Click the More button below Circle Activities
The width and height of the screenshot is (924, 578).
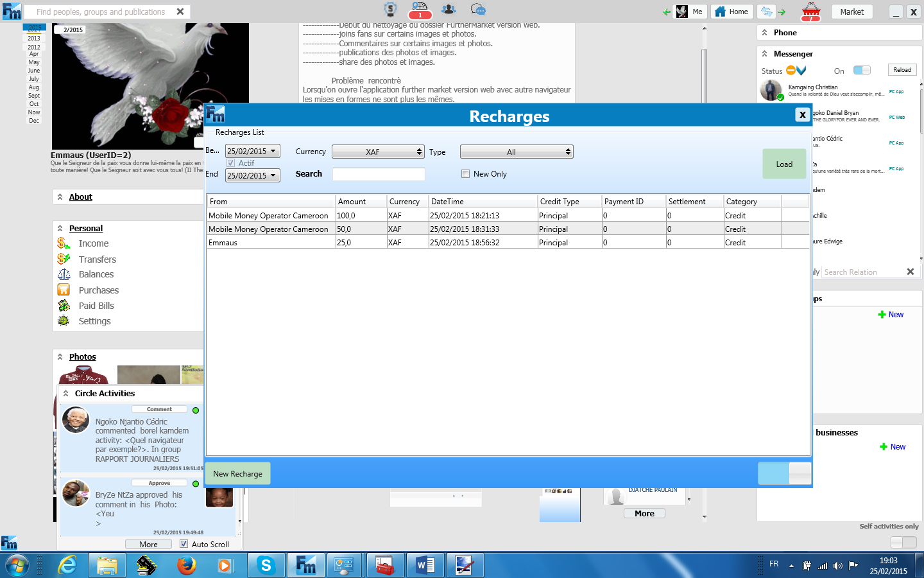[149, 544]
